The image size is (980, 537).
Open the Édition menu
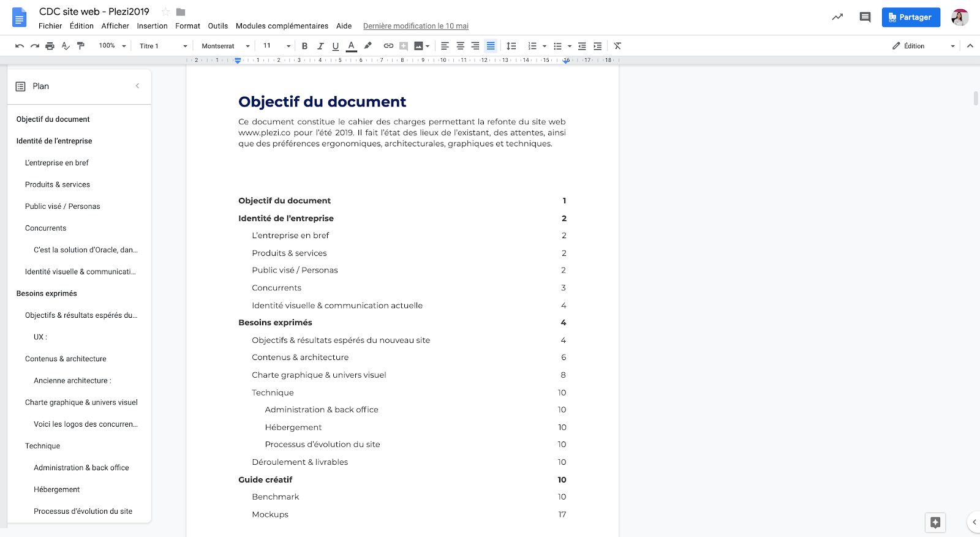(81, 26)
